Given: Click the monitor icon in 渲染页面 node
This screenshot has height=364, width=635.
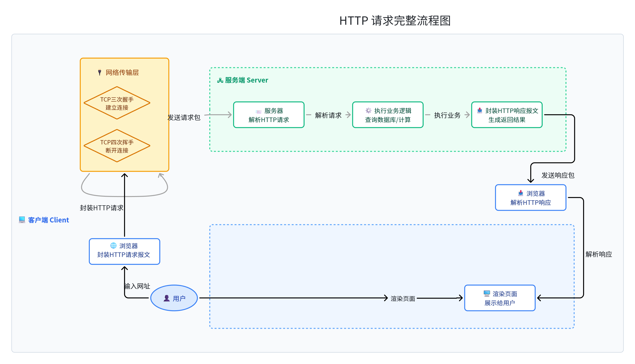Looking at the screenshot, I should pos(487,294).
